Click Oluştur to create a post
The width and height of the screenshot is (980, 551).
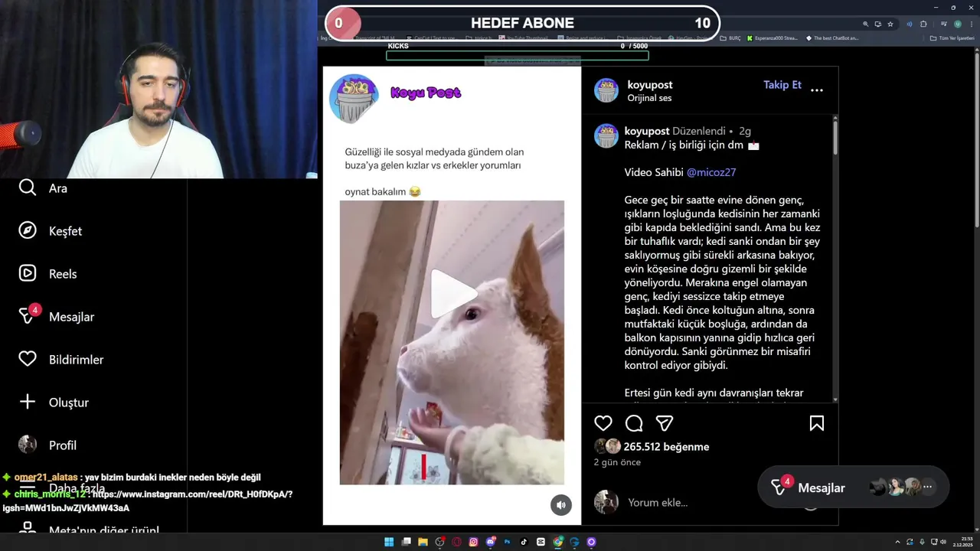54,403
